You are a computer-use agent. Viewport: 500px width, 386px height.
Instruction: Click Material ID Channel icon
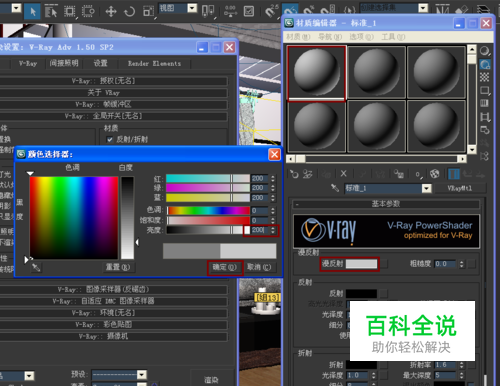[x=418, y=174]
